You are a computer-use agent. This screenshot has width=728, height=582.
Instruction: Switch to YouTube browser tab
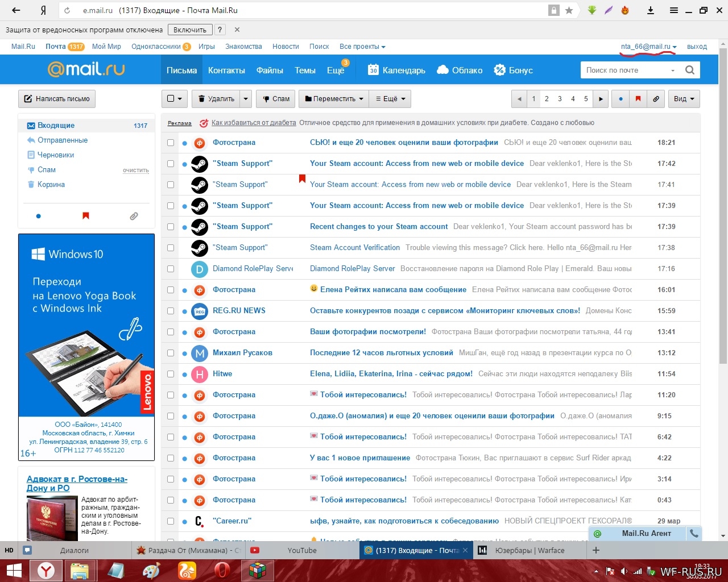302,550
